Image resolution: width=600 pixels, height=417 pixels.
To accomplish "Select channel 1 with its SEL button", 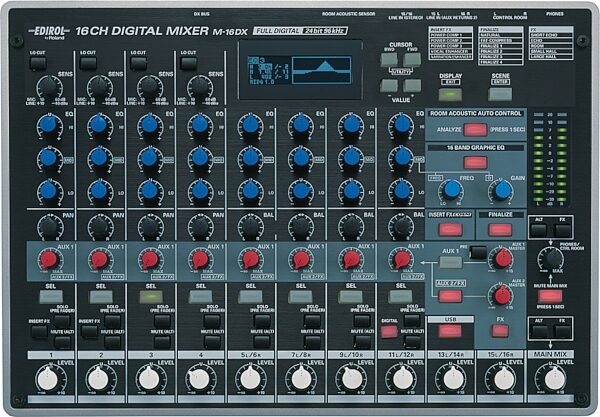I will [51, 296].
